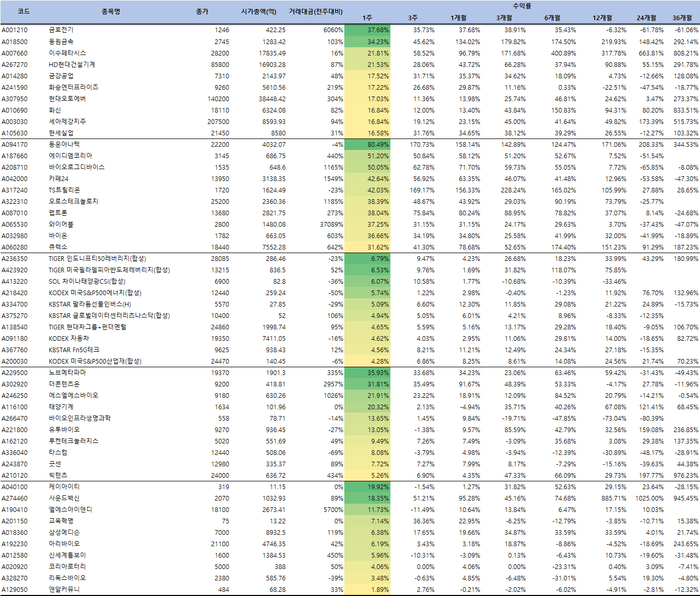The height and width of the screenshot is (596, 700).
Task: Select stock name 카페24
Action: click(x=59, y=178)
